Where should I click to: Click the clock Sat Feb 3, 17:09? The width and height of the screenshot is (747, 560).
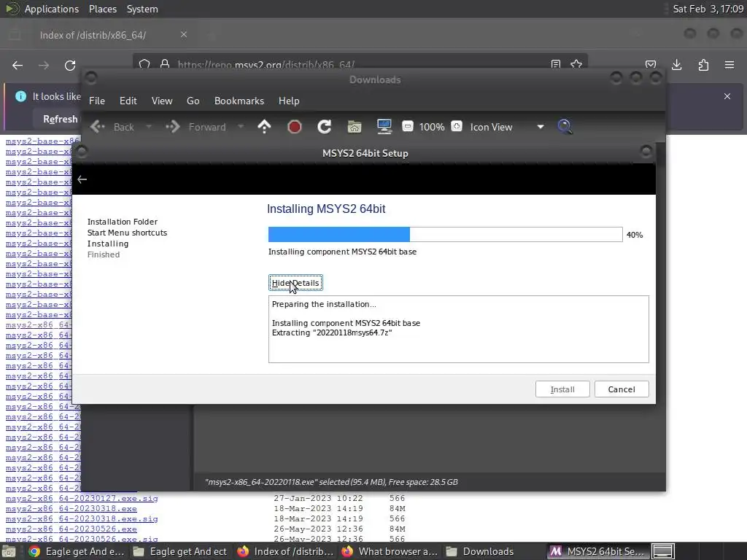coord(708,9)
